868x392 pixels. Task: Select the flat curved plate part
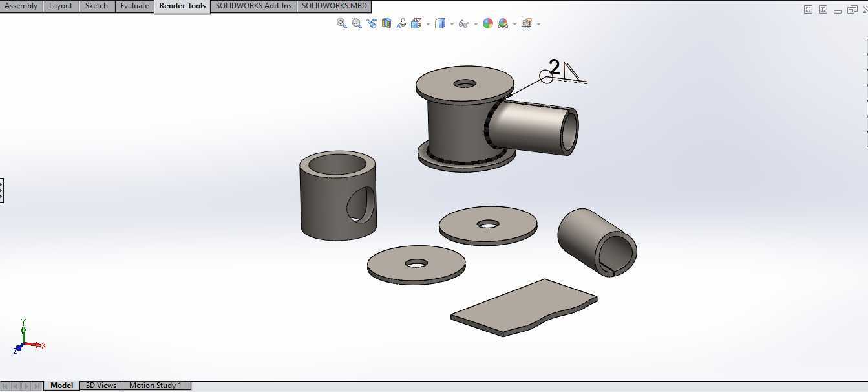pos(524,307)
